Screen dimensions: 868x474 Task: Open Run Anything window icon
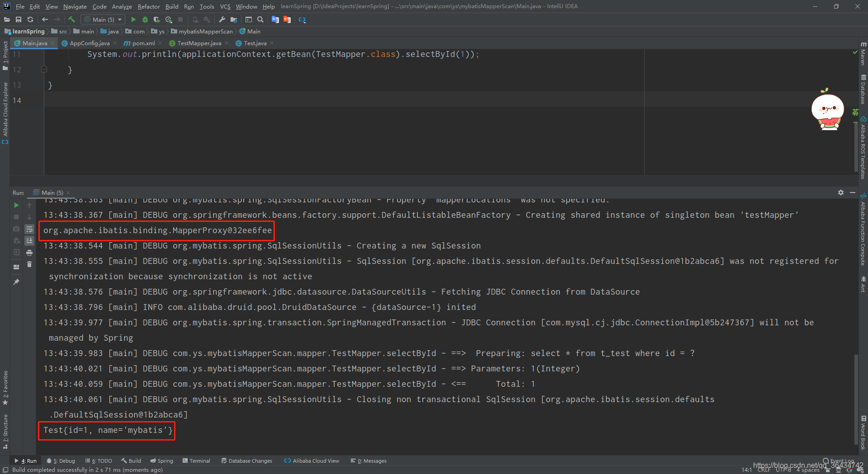pyautogui.click(x=249, y=19)
